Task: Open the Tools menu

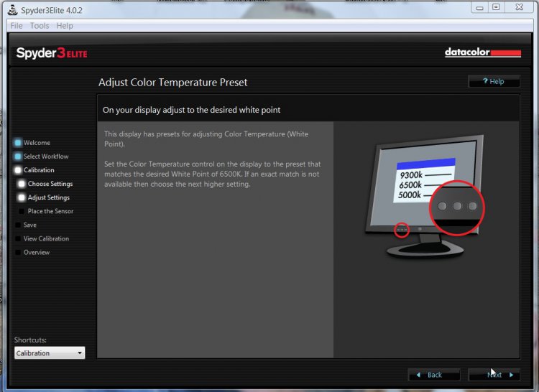Action: pos(40,26)
